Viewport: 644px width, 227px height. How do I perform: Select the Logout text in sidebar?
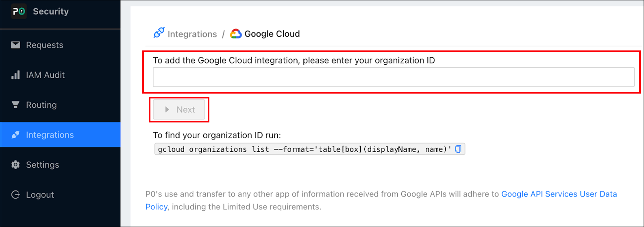click(40, 195)
